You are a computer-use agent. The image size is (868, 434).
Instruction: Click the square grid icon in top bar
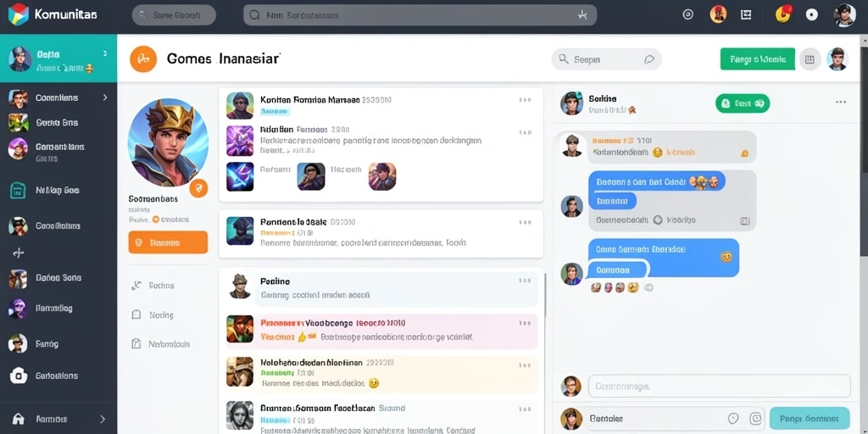pyautogui.click(x=746, y=14)
